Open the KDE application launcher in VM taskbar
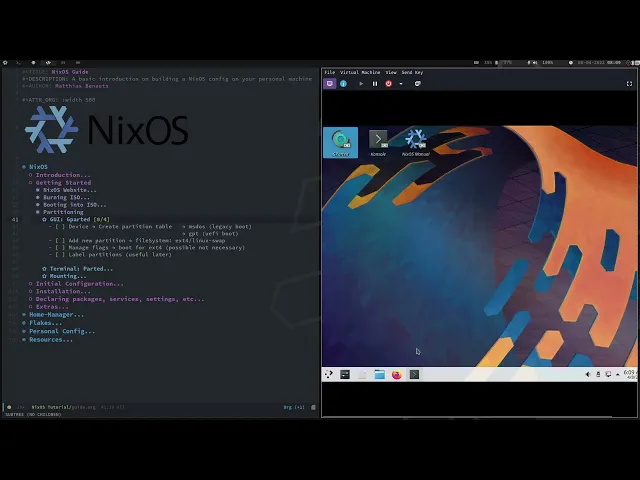 tap(329, 374)
